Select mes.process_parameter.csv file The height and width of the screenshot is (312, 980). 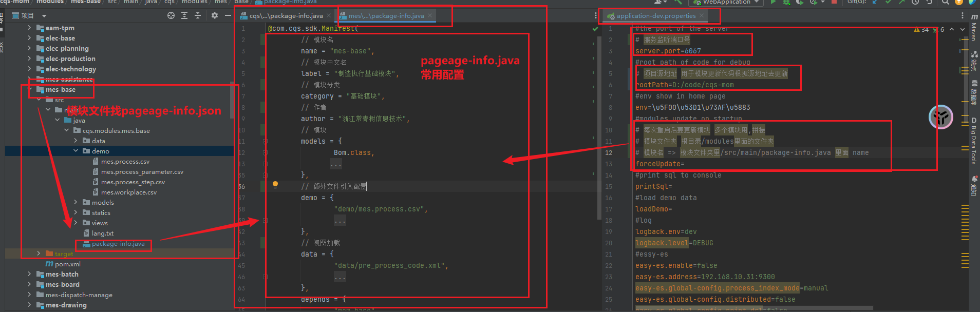(142, 171)
